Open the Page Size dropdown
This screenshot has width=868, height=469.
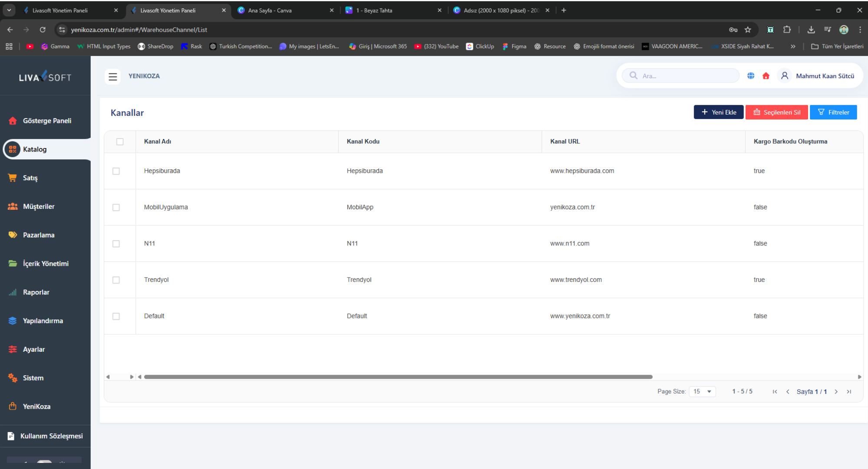702,392
